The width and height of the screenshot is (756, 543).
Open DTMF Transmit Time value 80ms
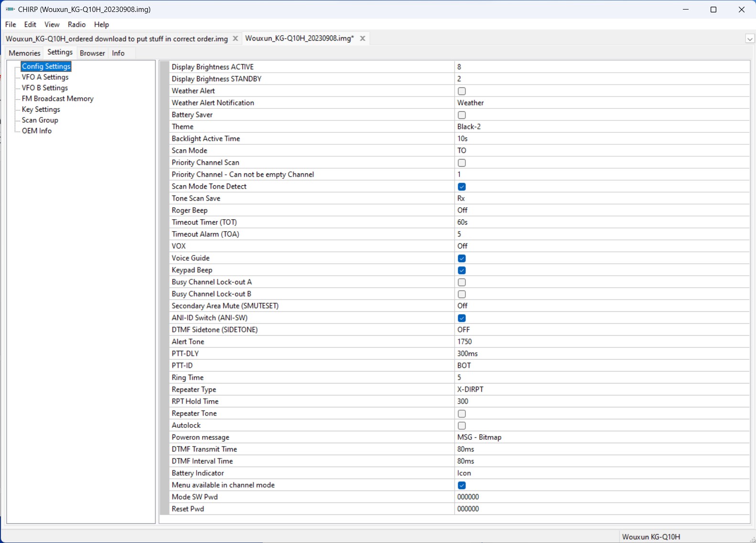(602, 449)
